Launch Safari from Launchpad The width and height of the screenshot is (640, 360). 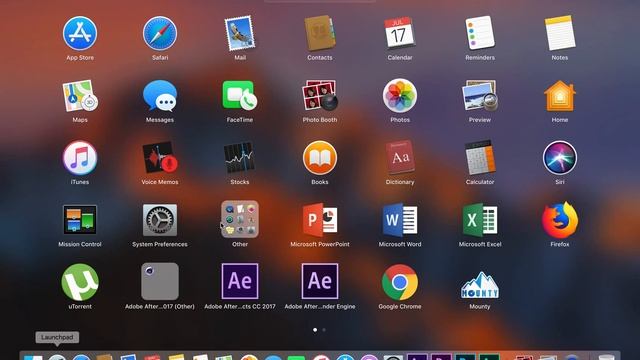tap(160, 33)
